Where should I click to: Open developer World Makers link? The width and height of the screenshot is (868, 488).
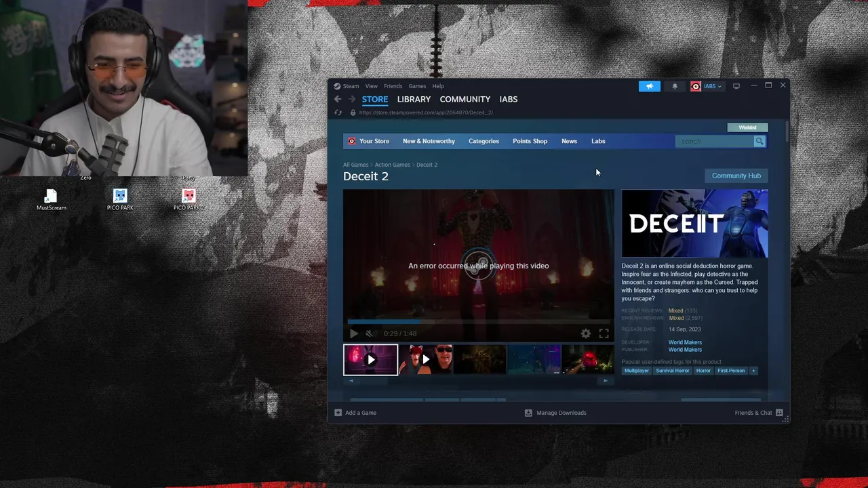tap(685, 342)
